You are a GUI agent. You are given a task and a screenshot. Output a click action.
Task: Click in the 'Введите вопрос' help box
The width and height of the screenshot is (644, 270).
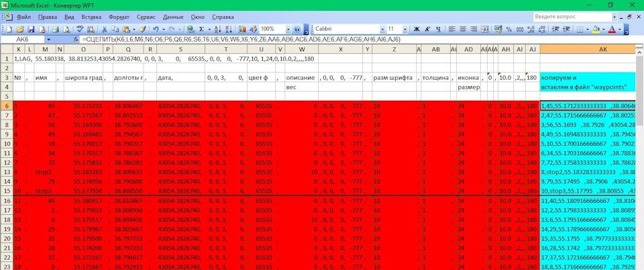coord(572,17)
